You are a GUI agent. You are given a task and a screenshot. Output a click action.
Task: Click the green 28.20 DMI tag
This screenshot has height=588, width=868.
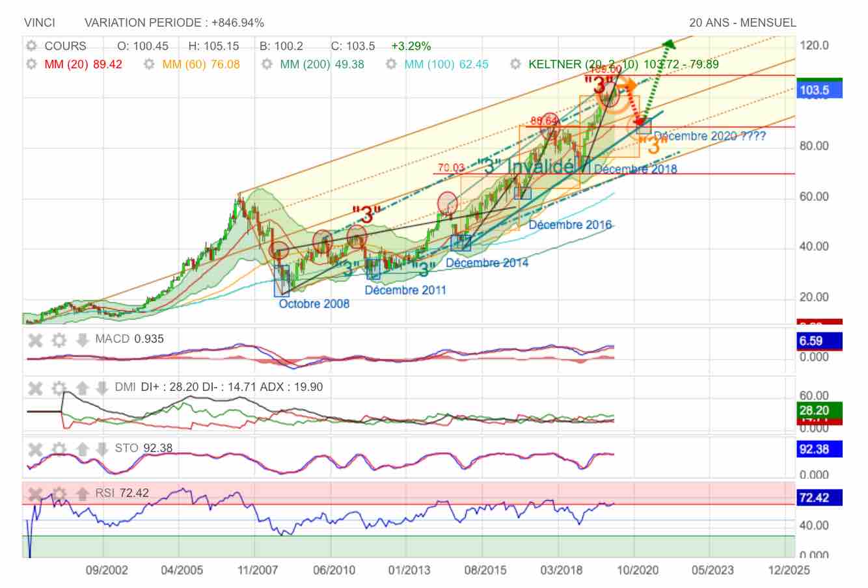coord(819,410)
